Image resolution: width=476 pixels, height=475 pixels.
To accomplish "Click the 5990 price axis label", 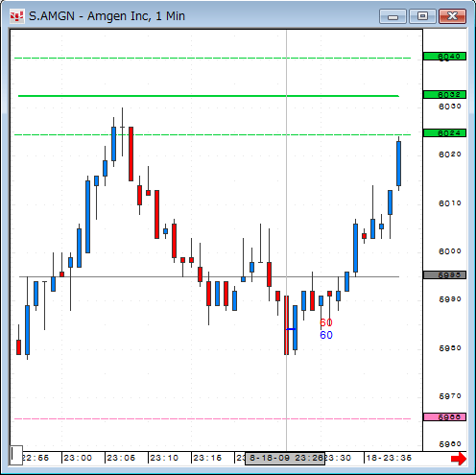I will click(450, 299).
